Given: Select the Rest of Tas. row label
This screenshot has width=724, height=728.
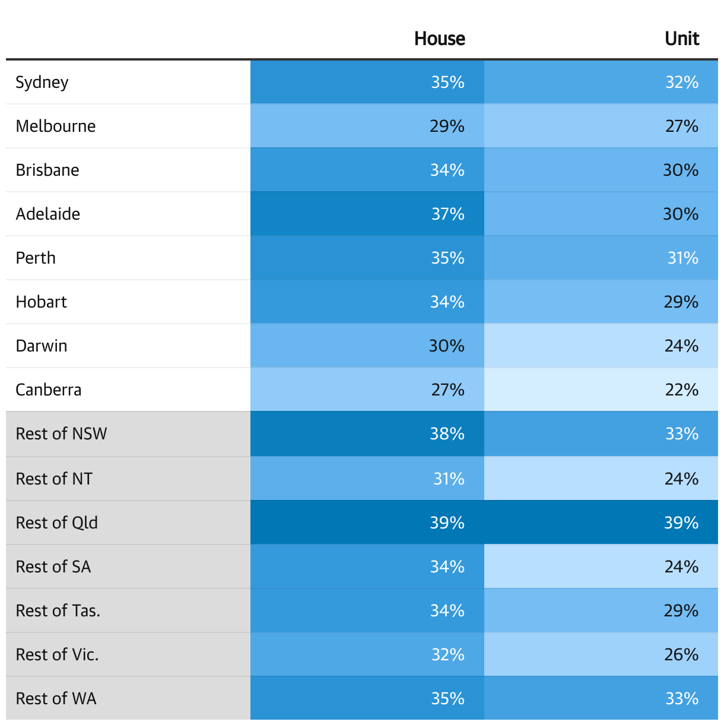Looking at the screenshot, I should click(x=58, y=610).
